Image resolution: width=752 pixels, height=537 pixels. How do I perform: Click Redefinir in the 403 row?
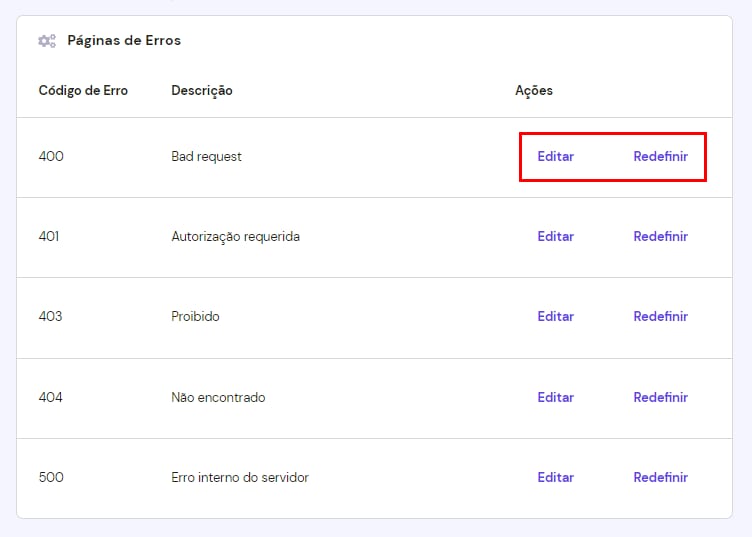(660, 317)
